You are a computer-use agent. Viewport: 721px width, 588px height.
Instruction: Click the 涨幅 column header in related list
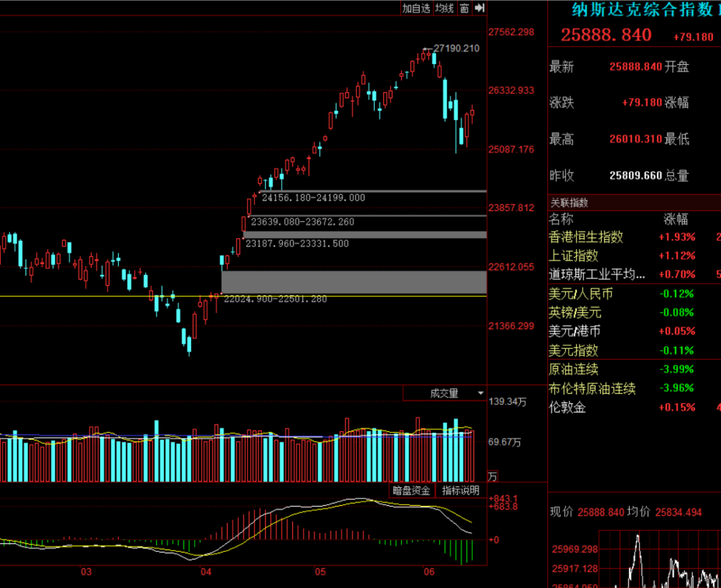(x=676, y=219)
